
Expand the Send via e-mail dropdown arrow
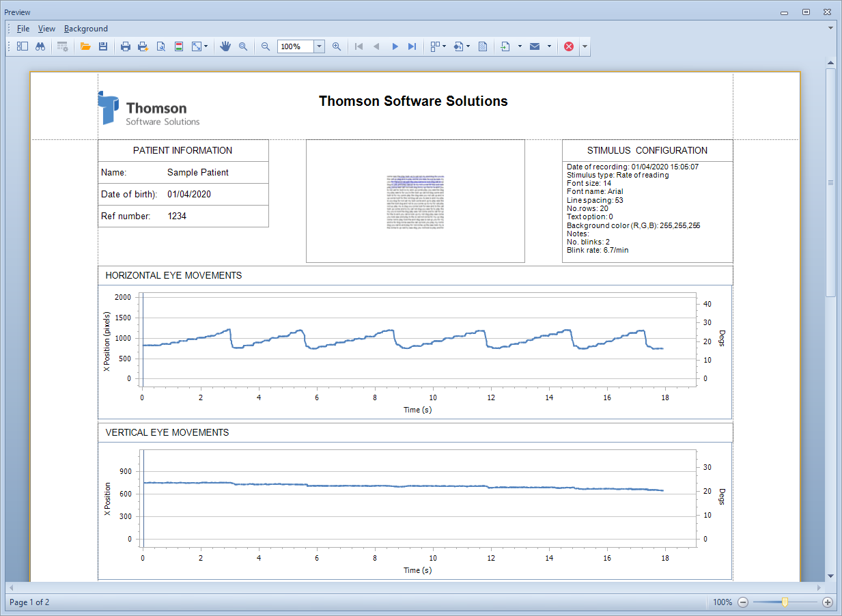[549, 46]
